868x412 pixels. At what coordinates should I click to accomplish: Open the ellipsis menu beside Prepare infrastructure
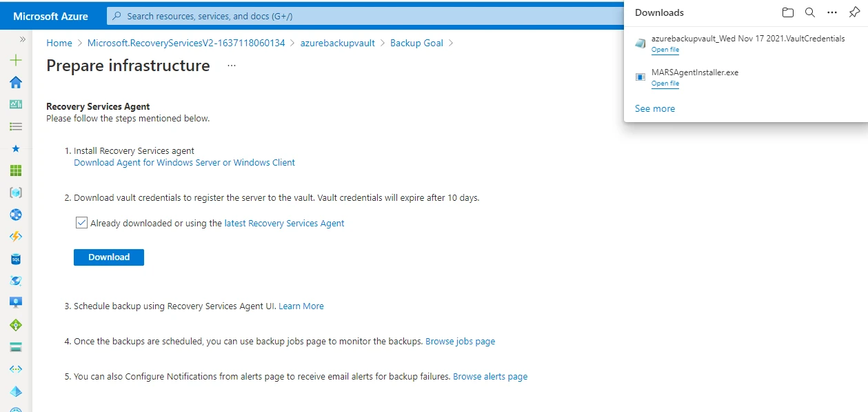231,66
